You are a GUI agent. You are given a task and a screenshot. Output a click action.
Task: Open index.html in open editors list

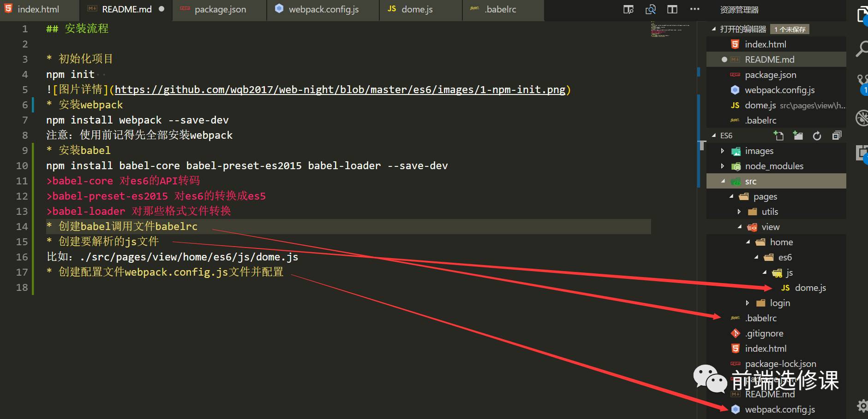pyautogui.click(x=776, y=44)
